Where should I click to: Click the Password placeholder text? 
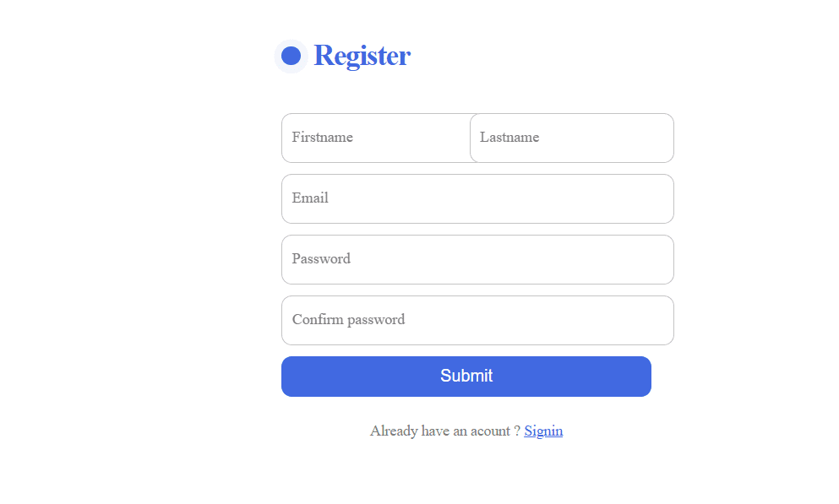coord(321,258)
